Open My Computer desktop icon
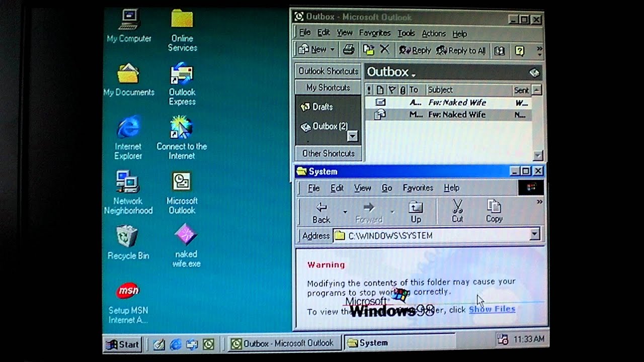The width and height of the screenshot is (644, 362). [129, 26]
